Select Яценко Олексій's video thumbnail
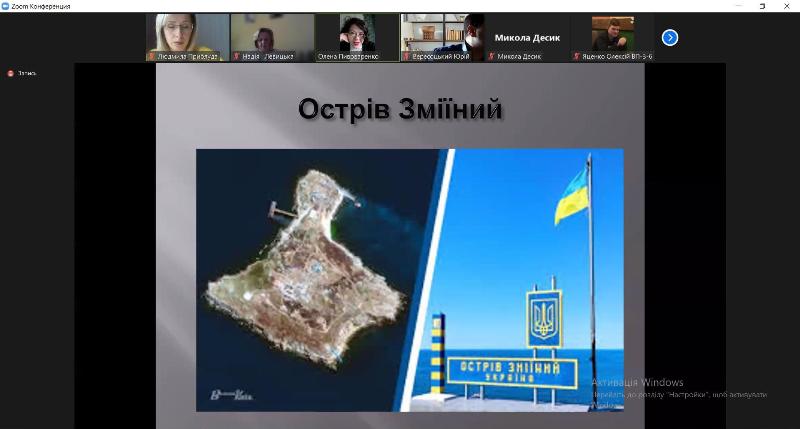The height and width of the screenshot is (429, 800). 612,37
